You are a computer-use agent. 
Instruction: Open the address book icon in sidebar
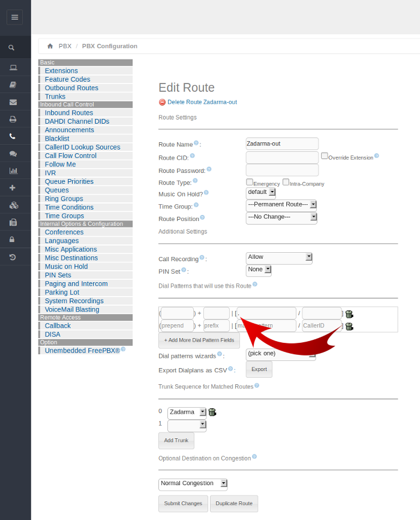click(13, 85)
